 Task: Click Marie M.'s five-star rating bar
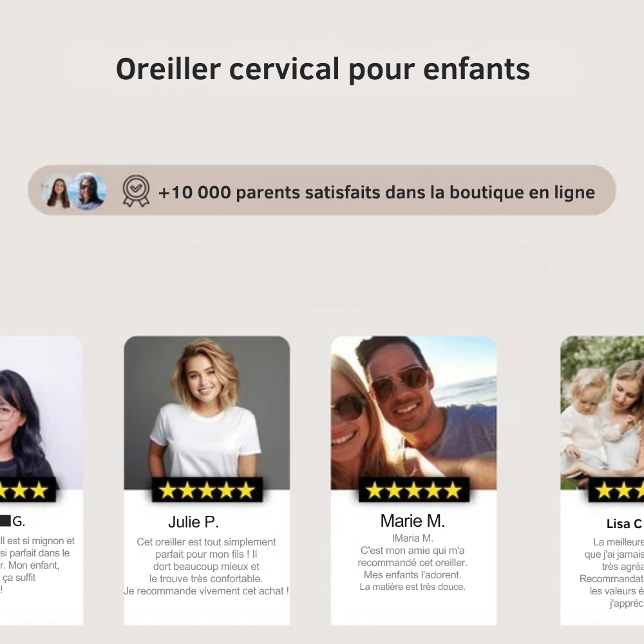click(414, 489)
